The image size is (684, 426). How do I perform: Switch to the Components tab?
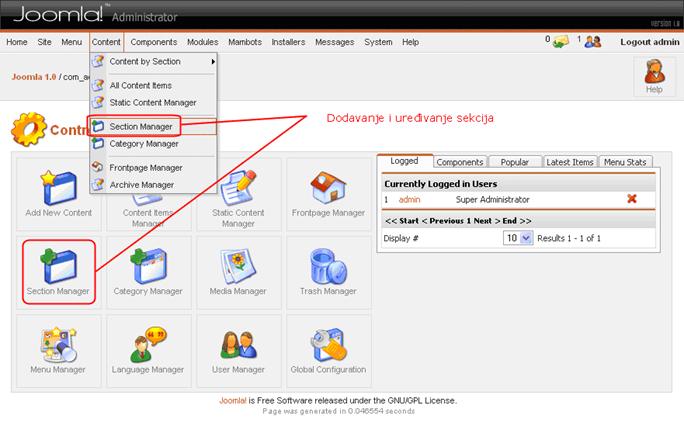coord(460,162)
